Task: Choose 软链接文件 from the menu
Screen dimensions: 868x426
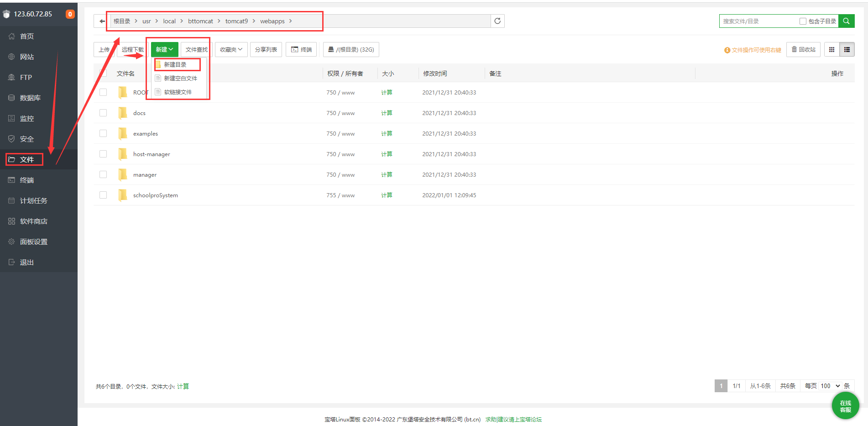Action: coord(178,92)
